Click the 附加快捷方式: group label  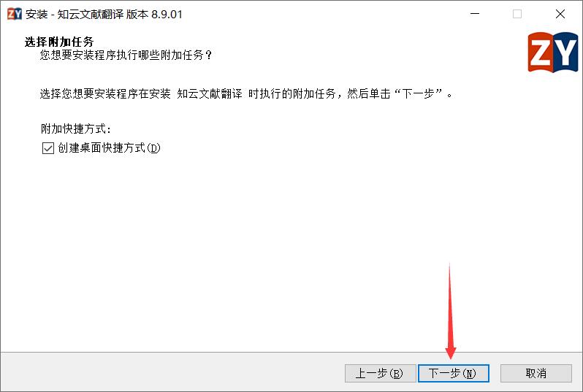click(x=76, y=129)
